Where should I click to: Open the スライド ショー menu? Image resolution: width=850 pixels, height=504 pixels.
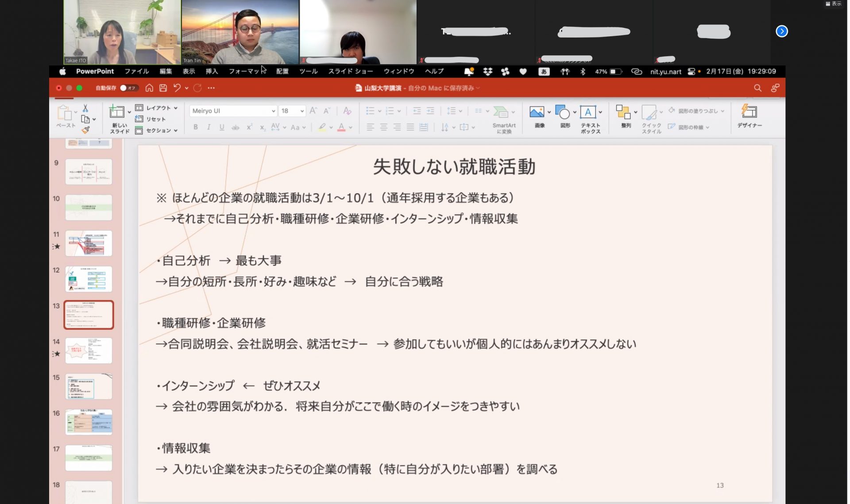pyautogui.click(x=350, y=71)
